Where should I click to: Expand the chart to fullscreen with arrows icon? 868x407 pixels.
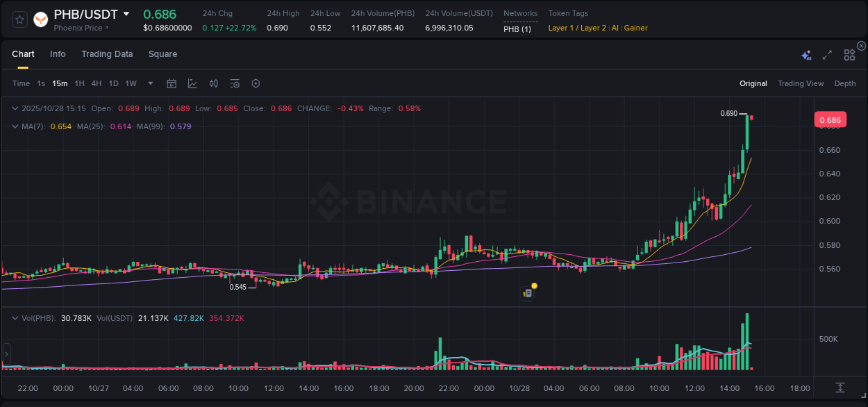pyautogui.click(x=826, y=54)
